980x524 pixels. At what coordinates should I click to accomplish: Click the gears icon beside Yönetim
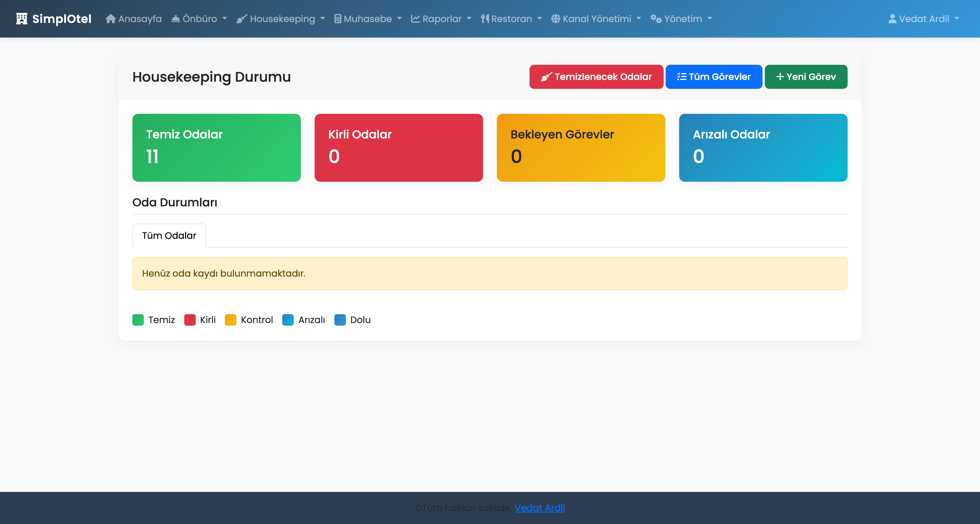(x=656, y=19)
